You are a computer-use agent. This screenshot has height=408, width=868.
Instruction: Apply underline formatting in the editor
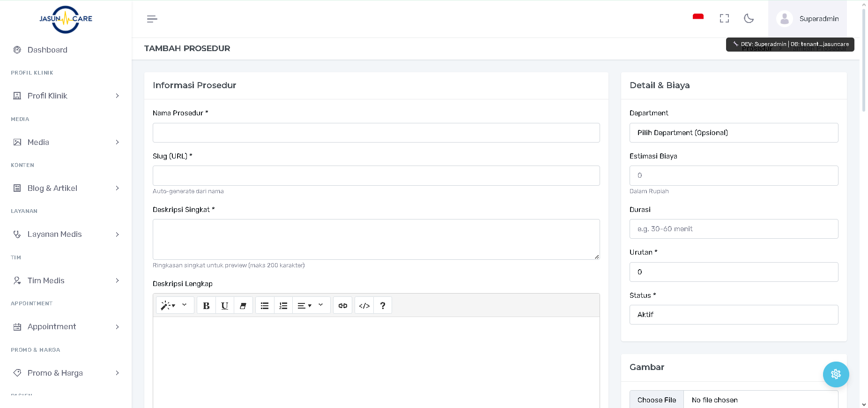225,306
